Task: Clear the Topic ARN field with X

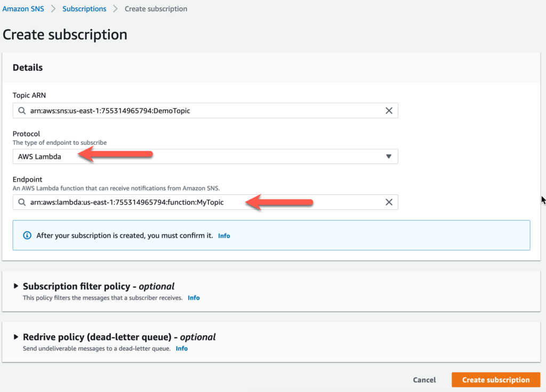Action: pos(389,111)
